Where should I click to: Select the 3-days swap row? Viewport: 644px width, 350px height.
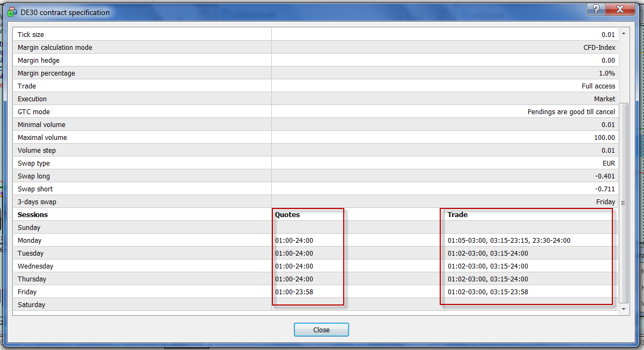pos(316,202)
